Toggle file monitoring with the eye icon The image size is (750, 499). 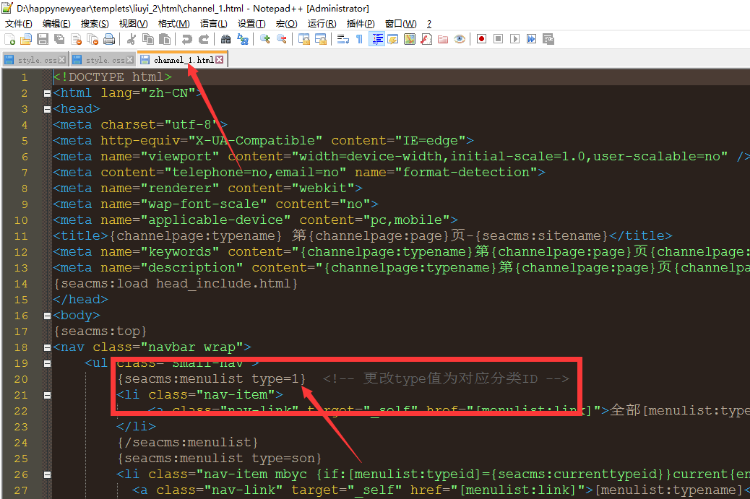[x=460, y=39]
